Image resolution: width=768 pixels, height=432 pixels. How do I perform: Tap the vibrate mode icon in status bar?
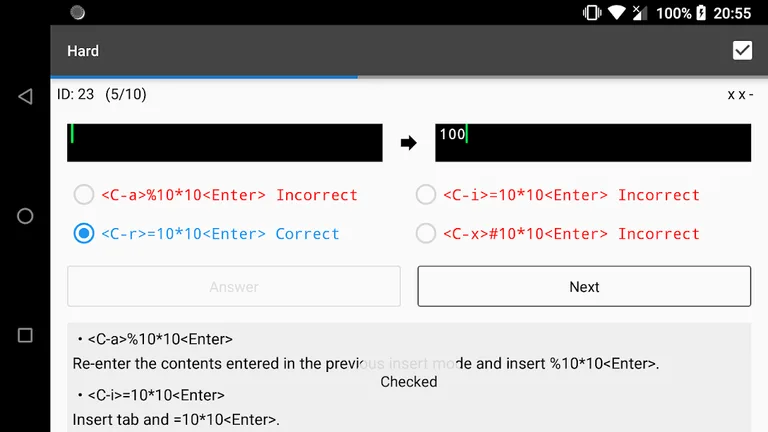pos(592,13)
